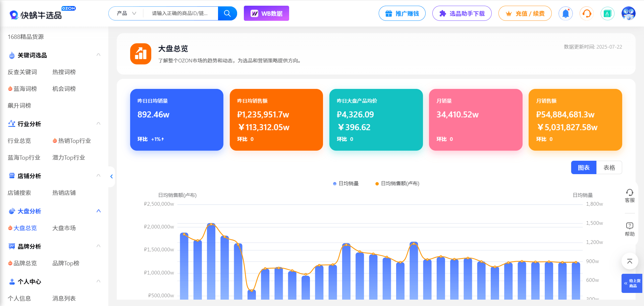This screenshot has width=644, height=306.
Task: Click the search magnifier icon
Action: tap(227, 13)
